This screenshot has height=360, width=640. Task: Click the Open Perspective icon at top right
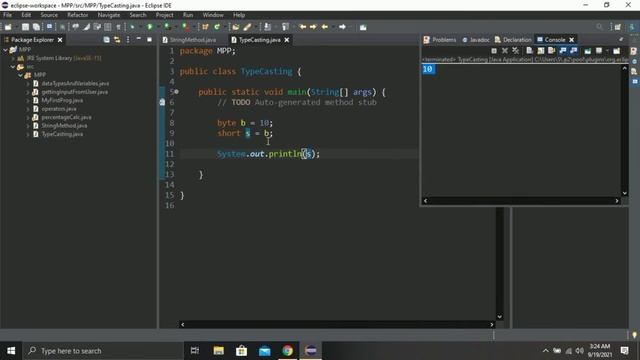click(618, 27)
